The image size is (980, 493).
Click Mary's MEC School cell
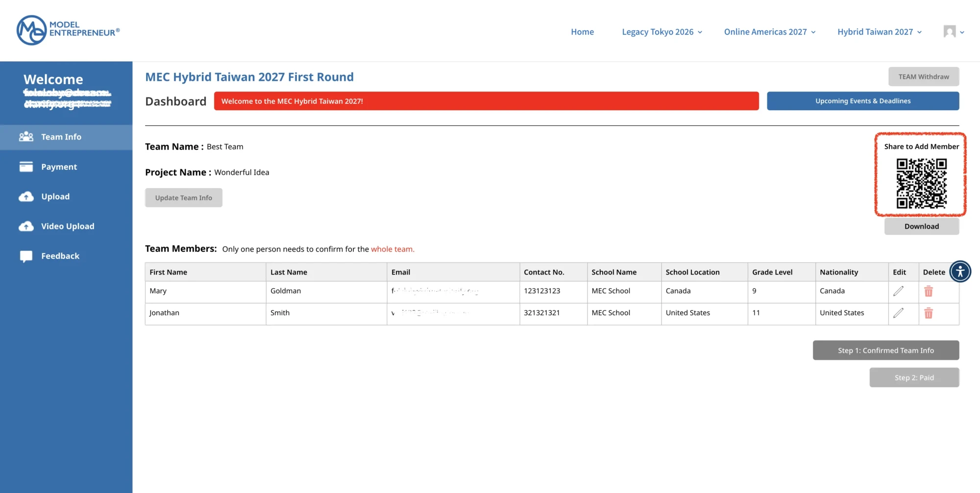tap(624, 291)
